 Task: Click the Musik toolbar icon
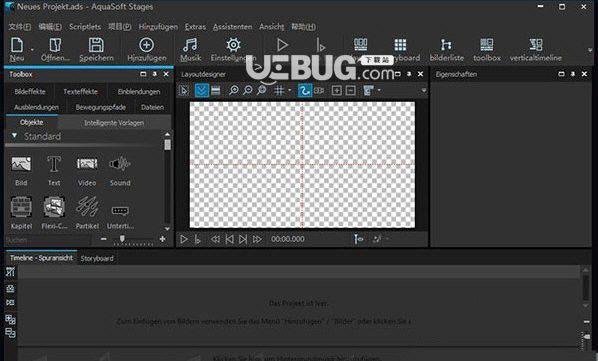pyautogui.click(x=190, y=45)
